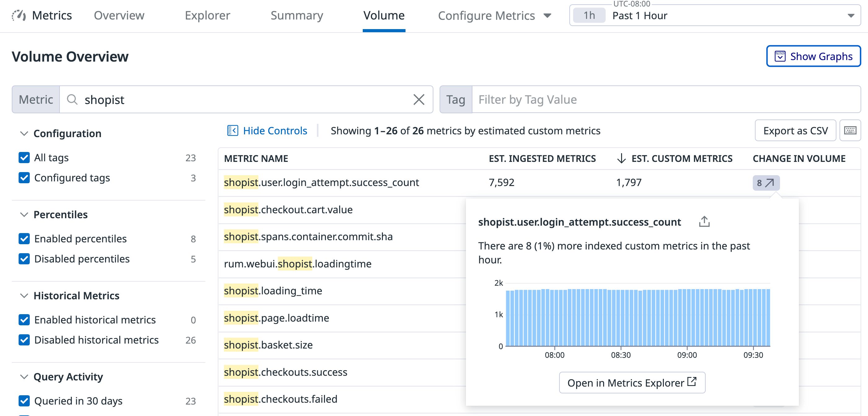This screenshot has width=868, height=416.
Task: Uncheck the Configured tags checkbox
Action: (24, 178)
